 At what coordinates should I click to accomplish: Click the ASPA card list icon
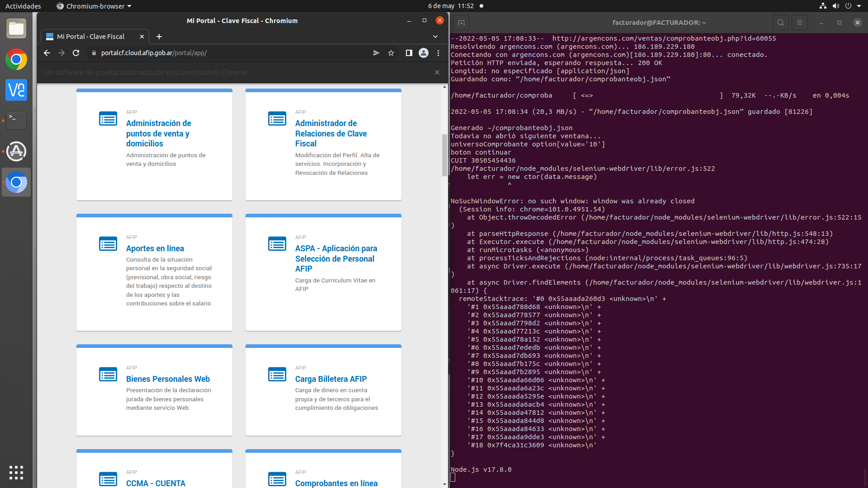pyautogui.click(x=277, y=244)
